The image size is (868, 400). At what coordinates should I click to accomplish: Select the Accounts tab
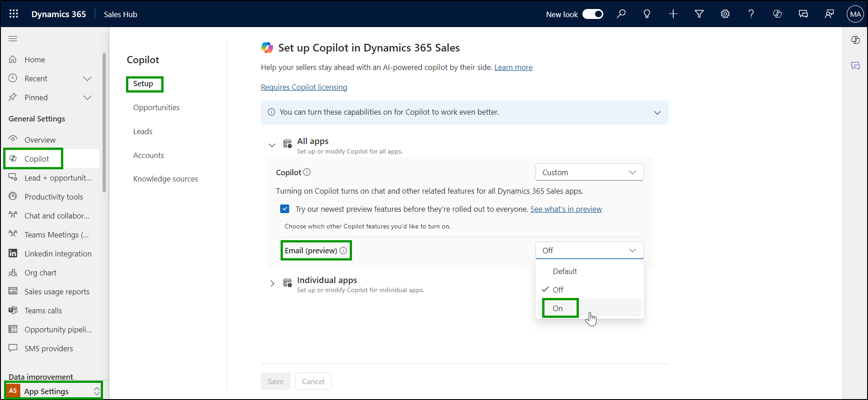(149, 155)
